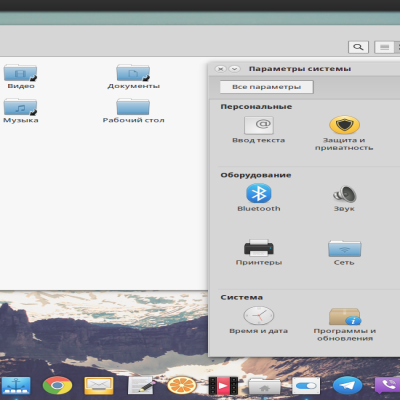This screenshot has height=400, width=400.
Task: Open the Принтеры printers settings
Action: click(x=259, y=248)
